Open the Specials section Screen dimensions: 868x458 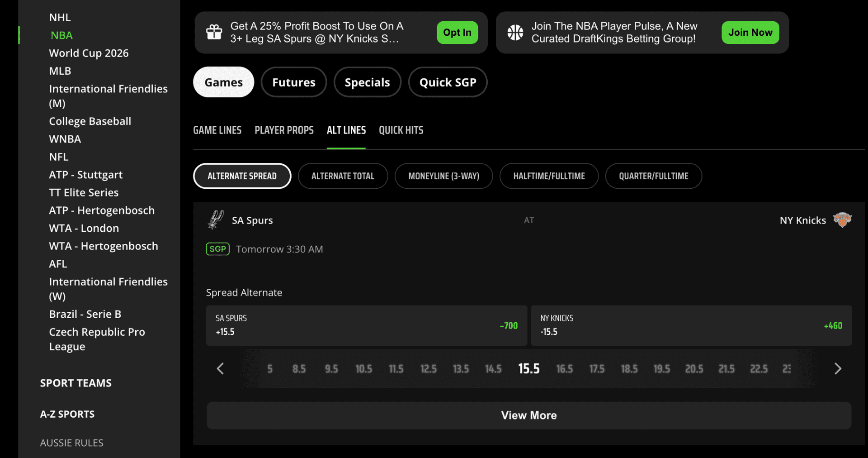(x=367, y=82)
